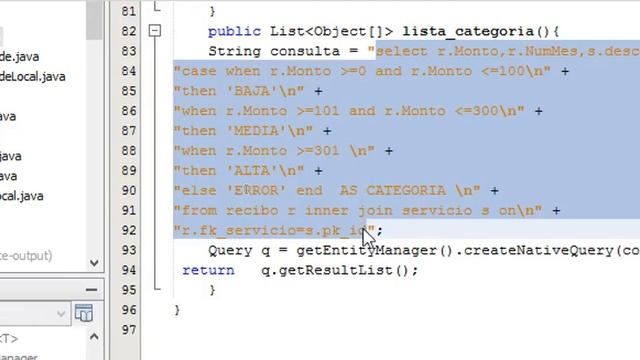
Task: Click the method name lista_categoria
Action: tap(468, 31)
